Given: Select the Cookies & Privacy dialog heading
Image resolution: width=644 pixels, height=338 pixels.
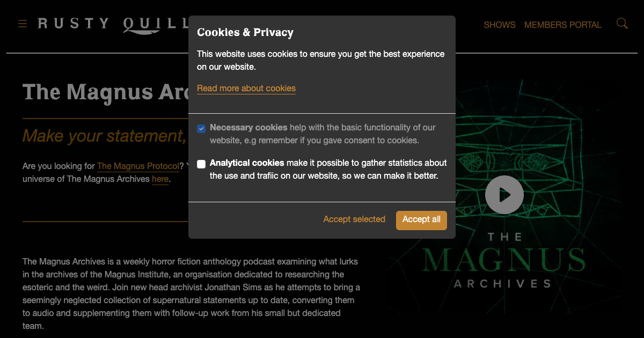Looking at the screenshot, I should pyautogui.click(x=245, y=32).
